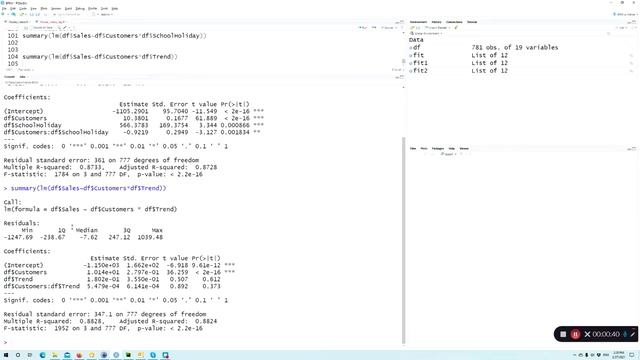Switch to the History tab
This screenshot has height=360, width=640.
tap(436, 22)
